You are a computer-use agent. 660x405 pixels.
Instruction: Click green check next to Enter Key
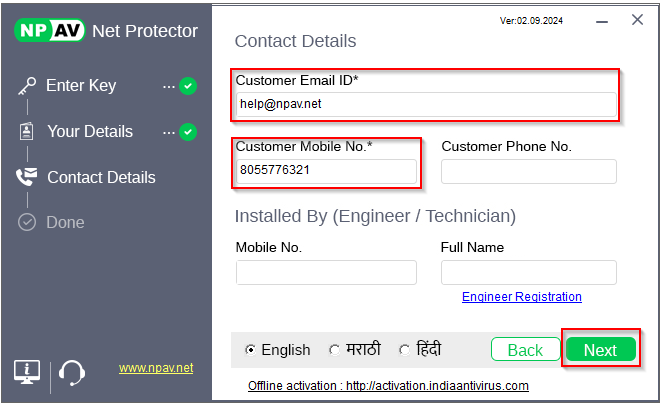coord(188,86)
